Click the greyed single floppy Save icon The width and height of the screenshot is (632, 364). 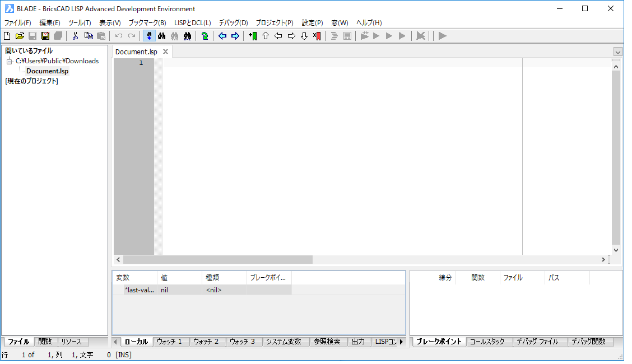pos(32,36)
